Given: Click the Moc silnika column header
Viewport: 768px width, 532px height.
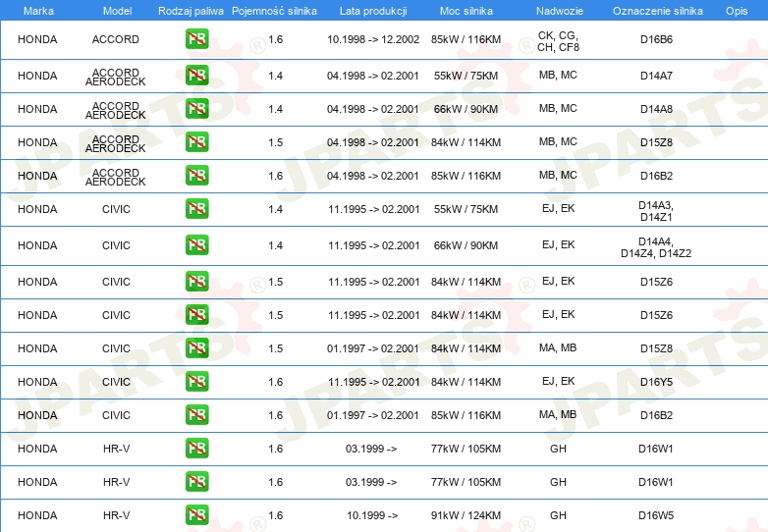Looking at the screenshot, I should click(x=466, y=11).
